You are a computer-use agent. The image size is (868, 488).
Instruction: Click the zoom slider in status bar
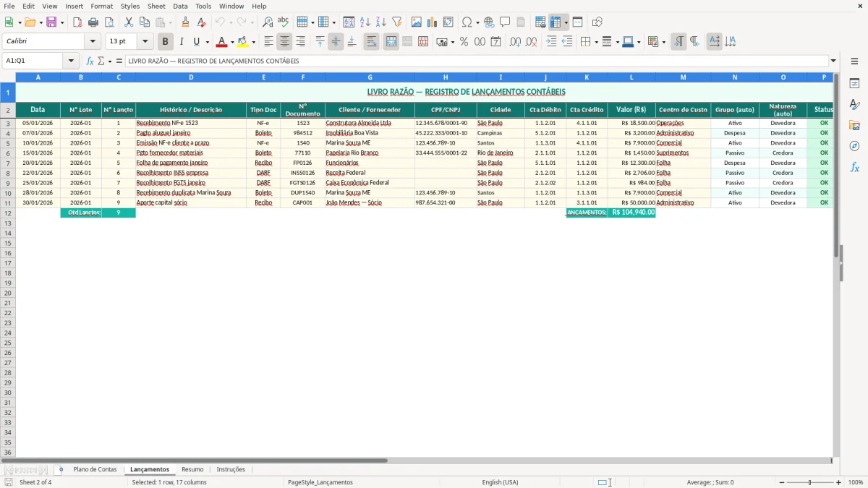(810, 482)
